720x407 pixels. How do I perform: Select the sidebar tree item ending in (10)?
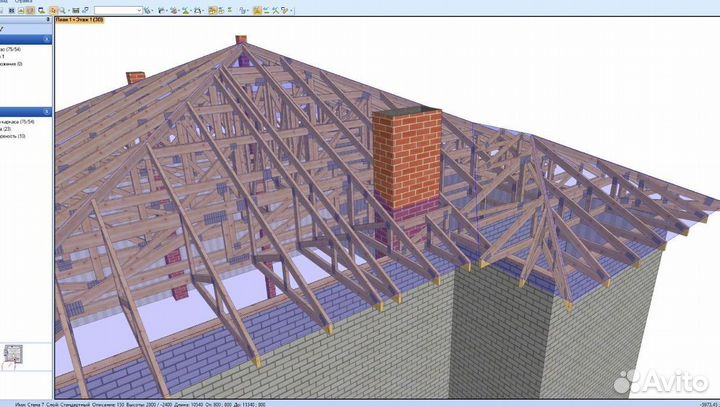[20, 136]
